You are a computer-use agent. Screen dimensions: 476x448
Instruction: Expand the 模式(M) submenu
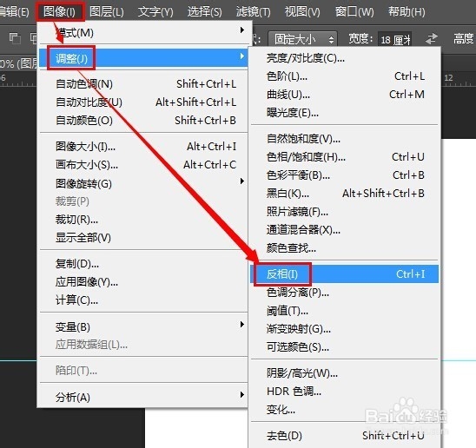tap(144, 32)
